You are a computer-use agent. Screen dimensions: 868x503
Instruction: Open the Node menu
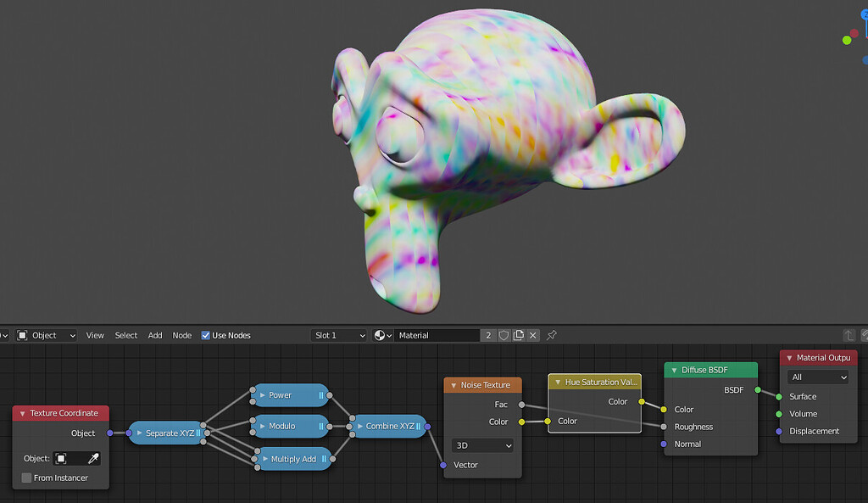[181, 335]
